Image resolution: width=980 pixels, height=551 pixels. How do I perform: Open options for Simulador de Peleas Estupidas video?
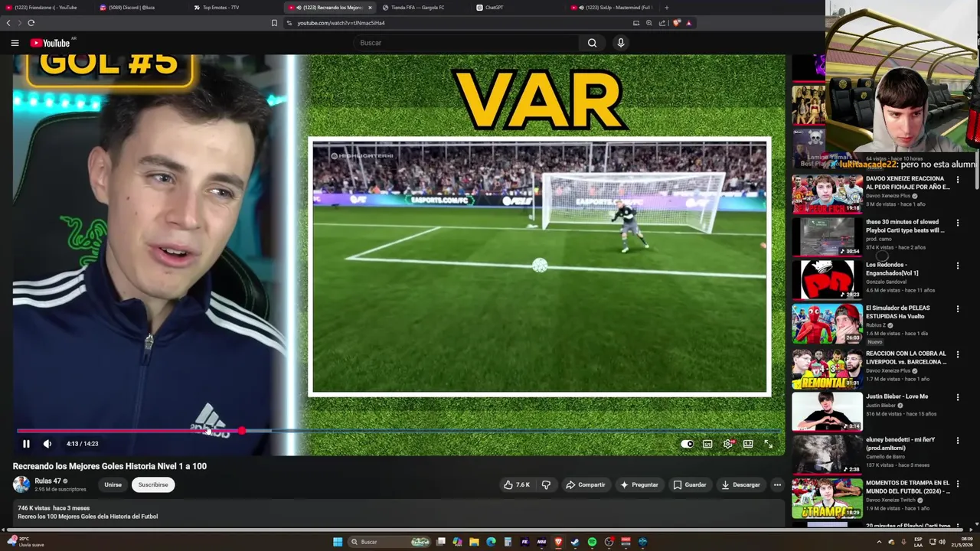958,309
